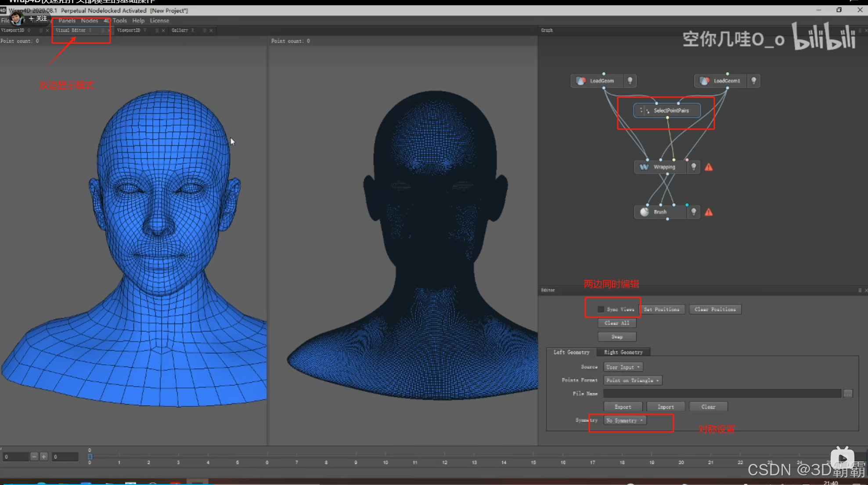This screenshot has width=868, height=485.
Task: Toggle lightbulb on Brush node
Action: 693,212
